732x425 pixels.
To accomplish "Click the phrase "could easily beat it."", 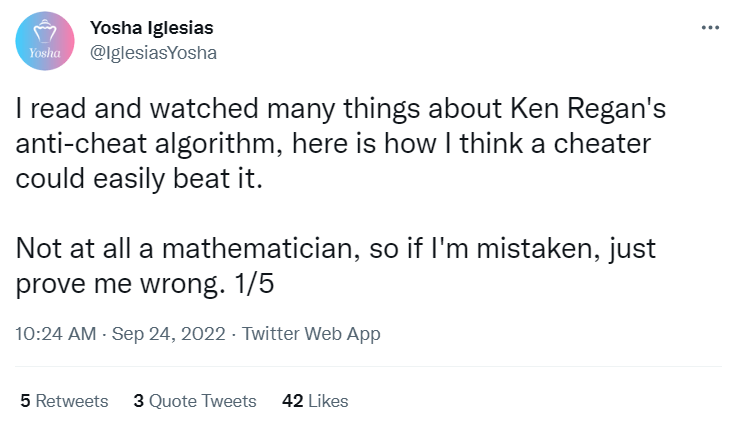I will (x=139, y=178).
